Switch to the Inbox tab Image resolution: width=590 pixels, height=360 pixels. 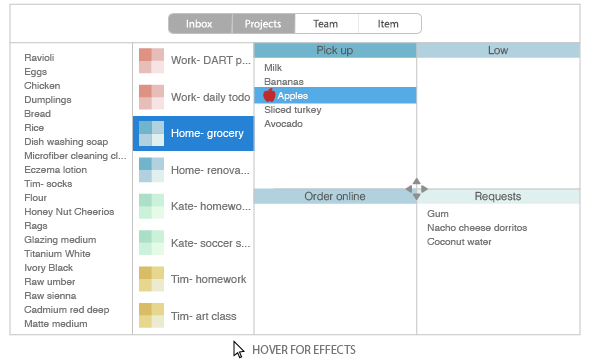[x=200, y=24]
